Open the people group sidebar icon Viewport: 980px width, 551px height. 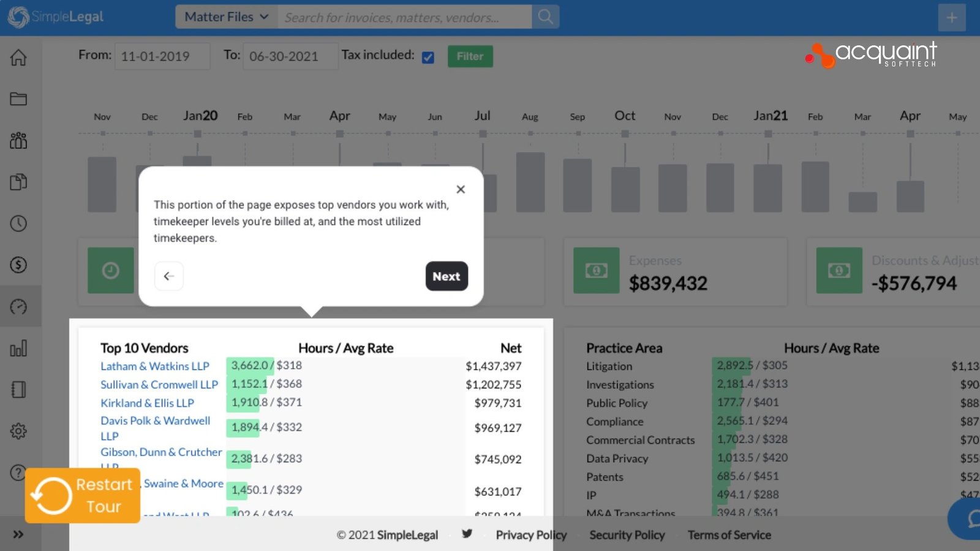pyautogui.click(x=18, y=140)
